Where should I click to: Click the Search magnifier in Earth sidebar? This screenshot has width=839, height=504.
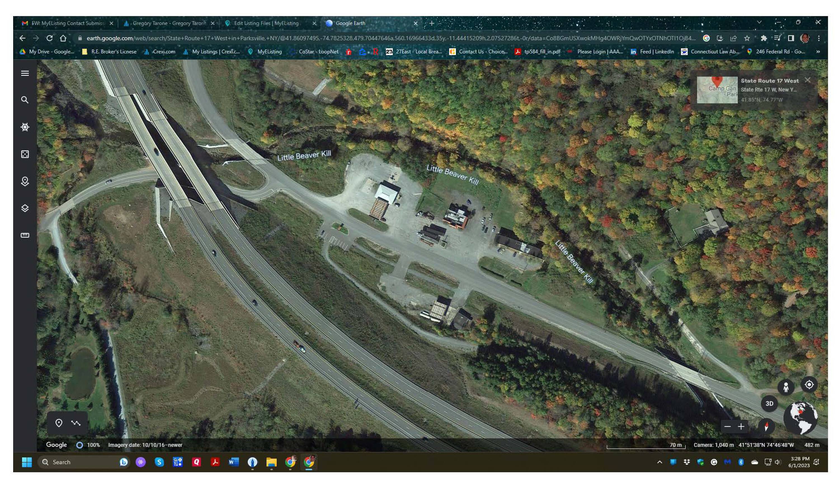coord(25,100)
